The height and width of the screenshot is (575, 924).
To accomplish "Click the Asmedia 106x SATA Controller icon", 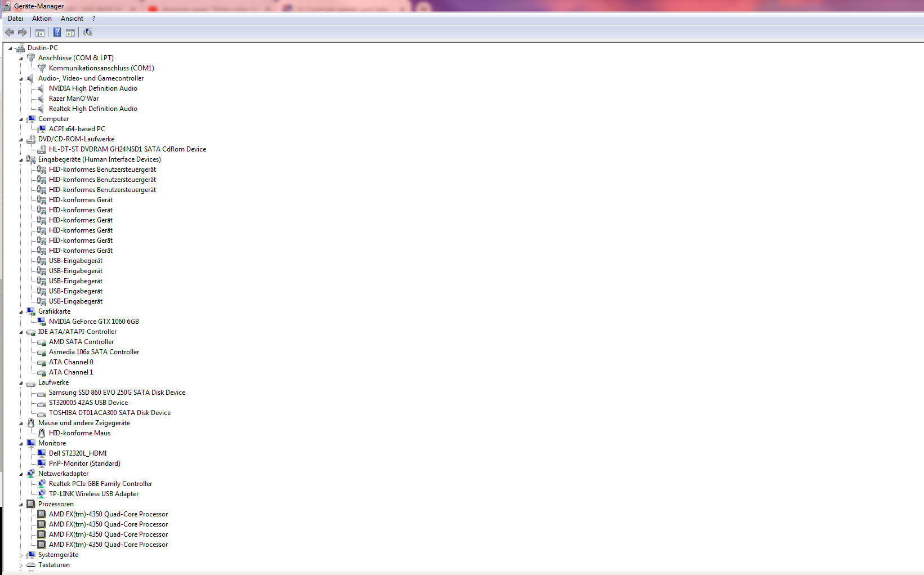I will [42, 352].
